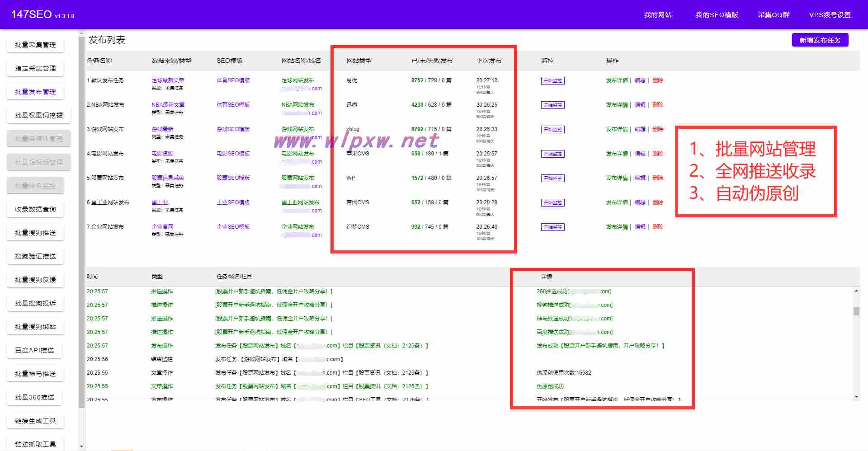Open NBA网站发布 site link
This screenshot has width=868, height=451.
coord(297,105)
